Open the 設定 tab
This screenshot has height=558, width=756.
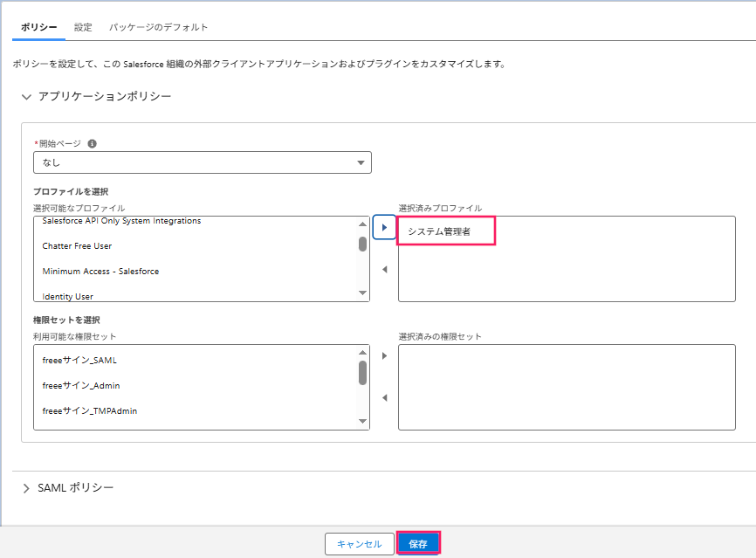(x=83, y=27)
